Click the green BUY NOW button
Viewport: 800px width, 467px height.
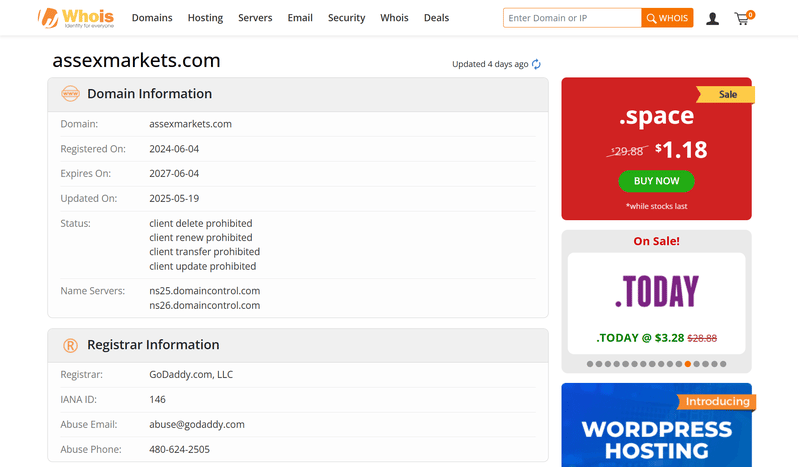click(x=656, y=181)
